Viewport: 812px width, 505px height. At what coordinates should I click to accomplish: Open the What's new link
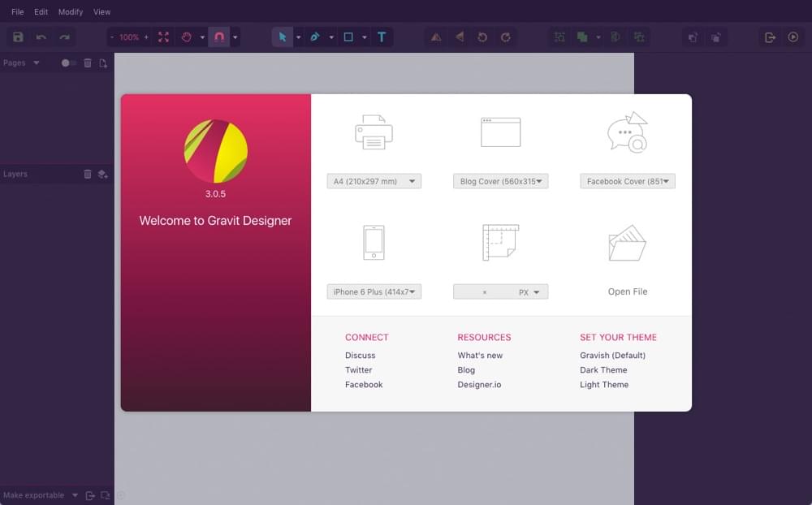tap(480, 355)
